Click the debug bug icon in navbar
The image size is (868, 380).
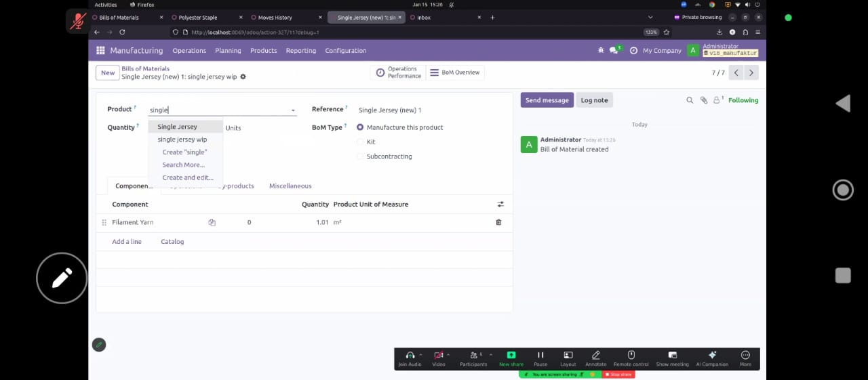click(x=600, y=51)
